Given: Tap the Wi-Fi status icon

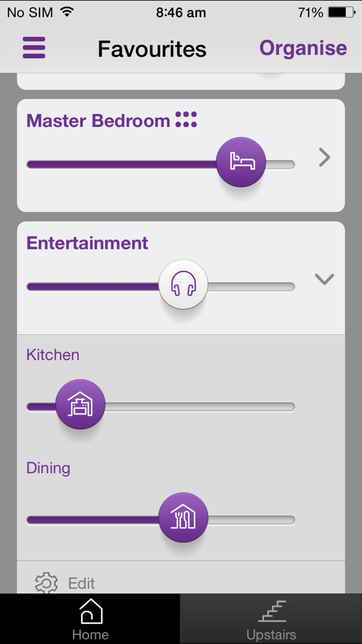Looking at the screenshot, I should click(67, 12).
